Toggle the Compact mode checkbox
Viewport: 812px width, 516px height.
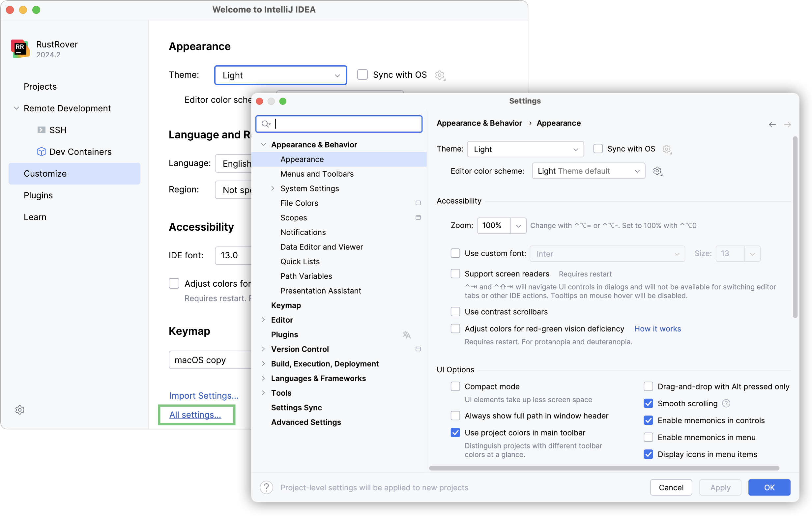tap(456, 387)
